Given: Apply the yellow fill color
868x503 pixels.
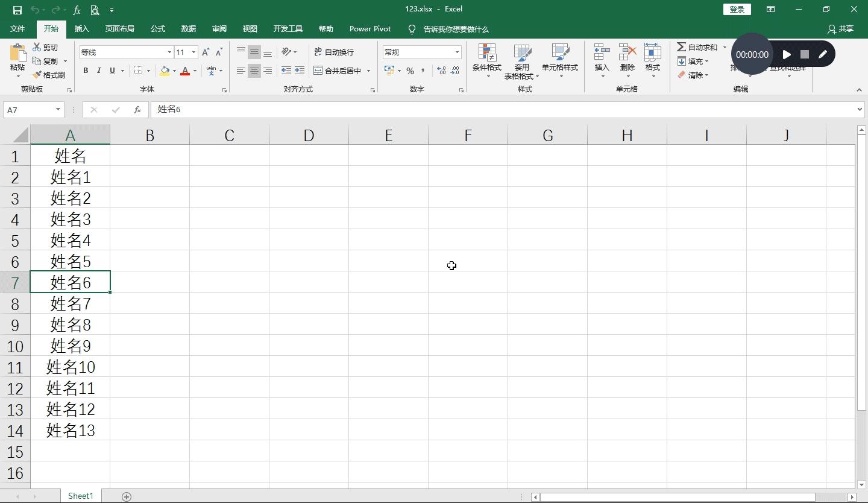Looking at the screenshot, I should tap(165, 71).
